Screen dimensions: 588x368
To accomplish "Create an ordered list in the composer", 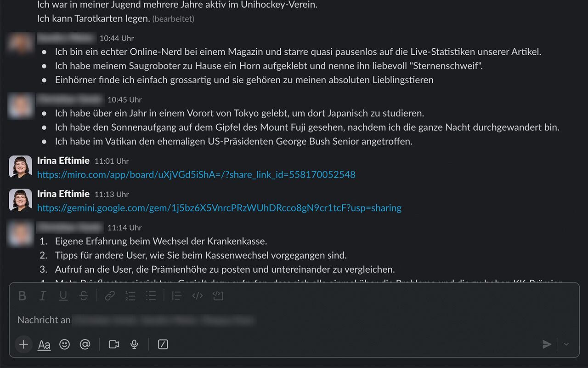I will 130,296.
